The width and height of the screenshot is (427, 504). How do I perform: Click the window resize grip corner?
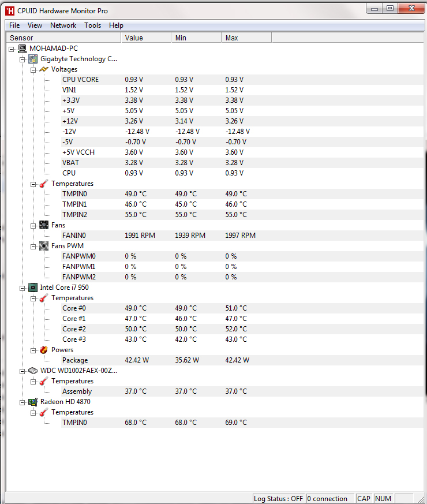[x=421, y=499]
